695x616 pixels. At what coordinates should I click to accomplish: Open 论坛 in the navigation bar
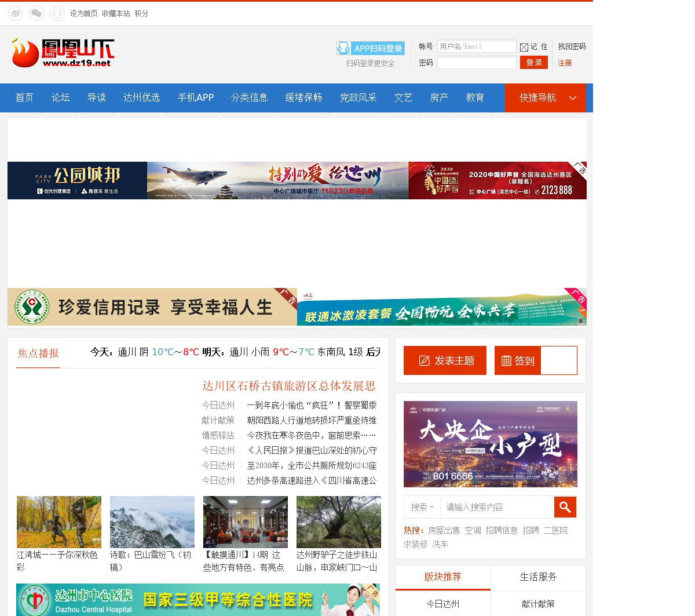tap(60, 97)
